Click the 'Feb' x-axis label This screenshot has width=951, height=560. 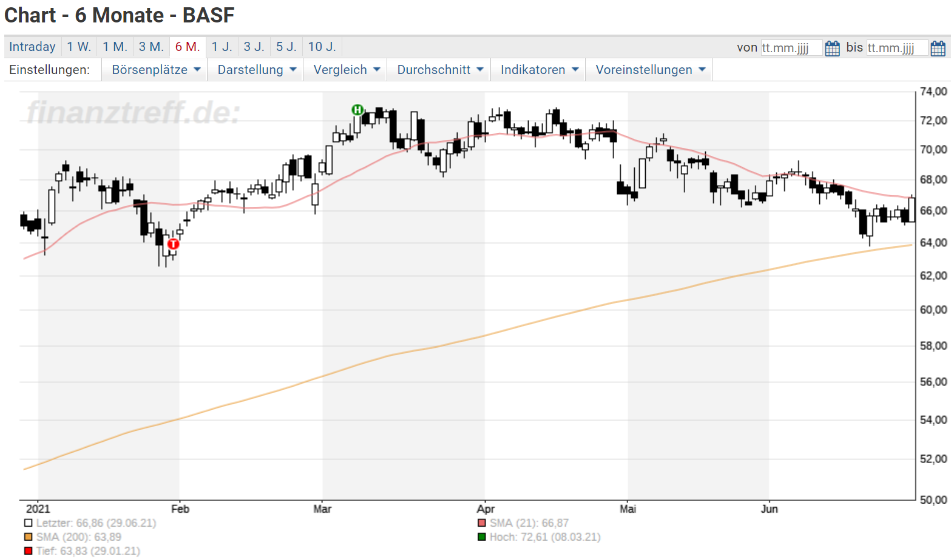coord(180,509)
